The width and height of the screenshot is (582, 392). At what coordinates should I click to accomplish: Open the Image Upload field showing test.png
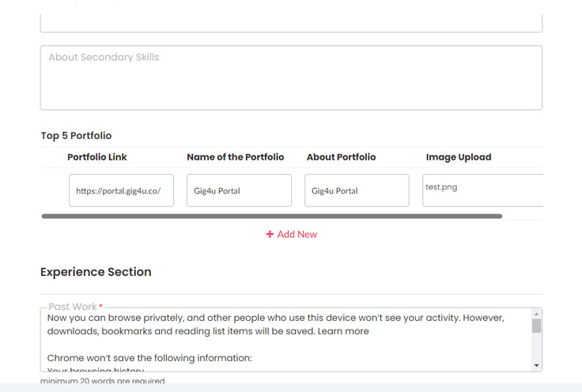pos(482,190)
